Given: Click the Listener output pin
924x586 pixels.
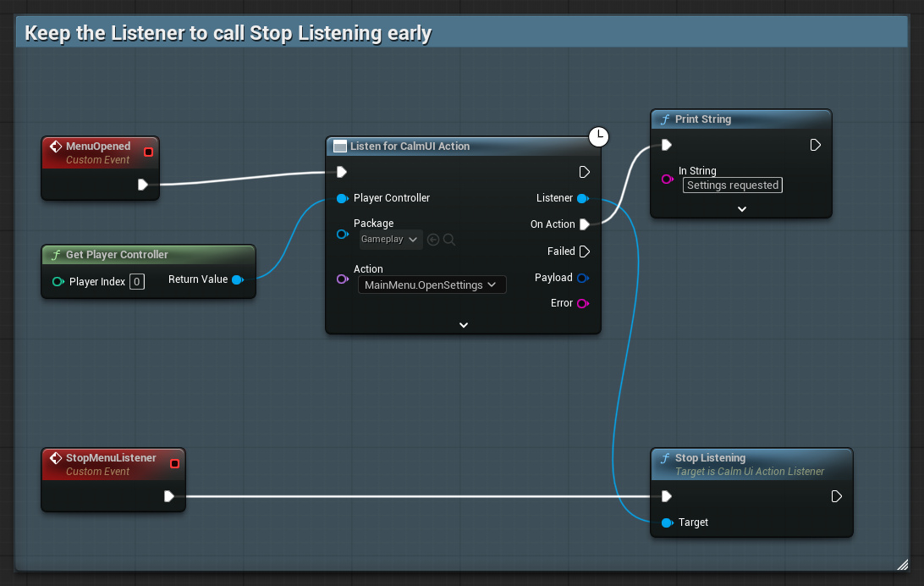Looking at the screenshot, I should [583, 198].
